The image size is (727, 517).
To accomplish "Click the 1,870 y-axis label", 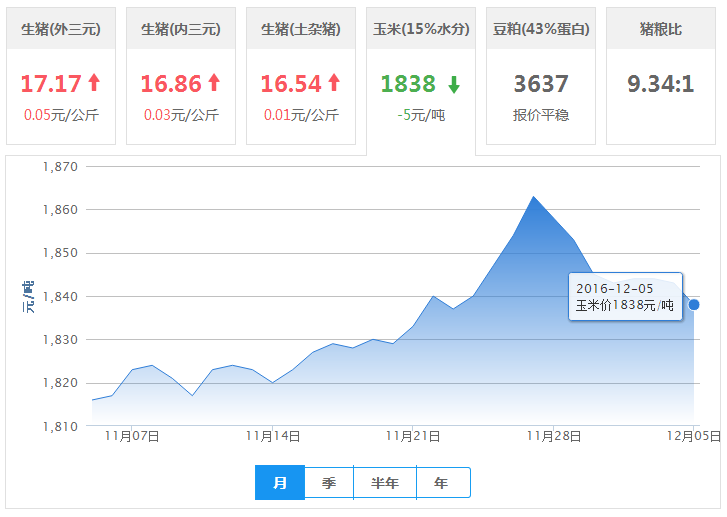I will [x=60, y=166].
